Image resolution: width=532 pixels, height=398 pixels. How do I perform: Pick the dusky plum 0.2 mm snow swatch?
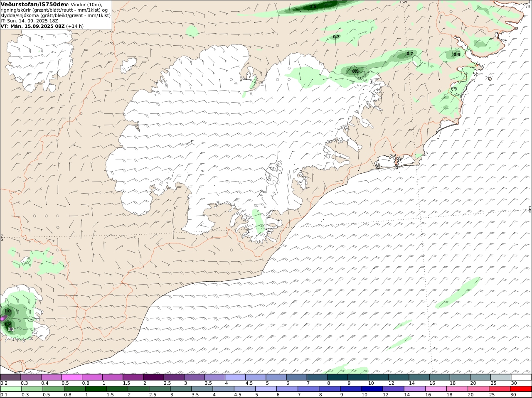click(x=10, y=377)
